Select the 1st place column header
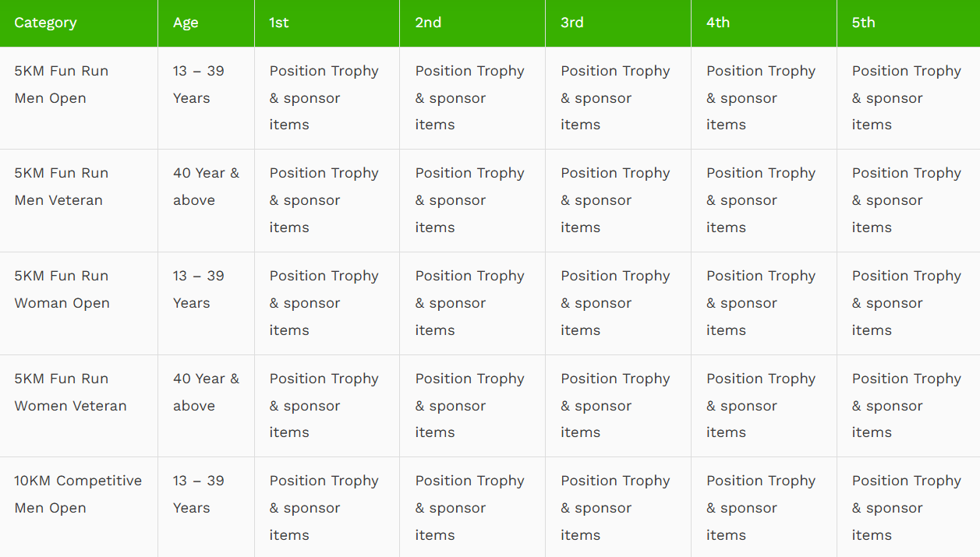The height and width of the screenshot is (557, 980). (x=279, y=23)
